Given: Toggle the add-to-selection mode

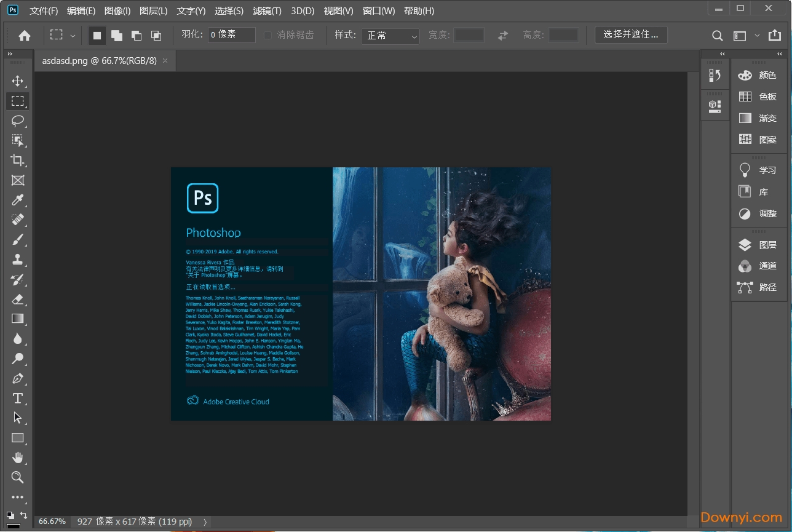Looking at the screenshot, I should point(116,35).
